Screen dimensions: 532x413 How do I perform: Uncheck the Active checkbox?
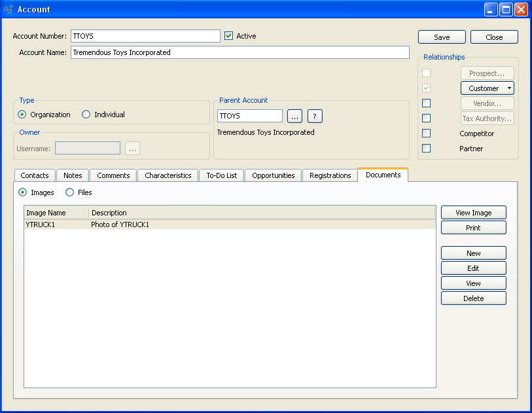(228, 36)
